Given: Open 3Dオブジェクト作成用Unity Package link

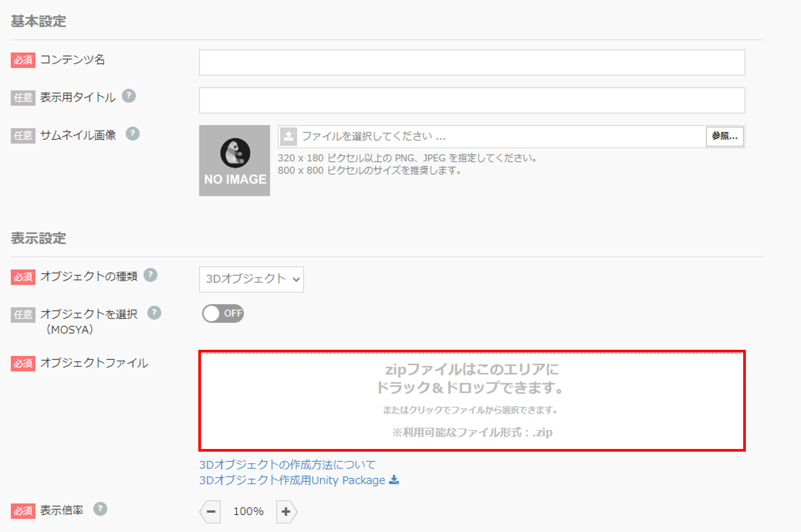Looking at the screenshot, I should pos(292,480).
